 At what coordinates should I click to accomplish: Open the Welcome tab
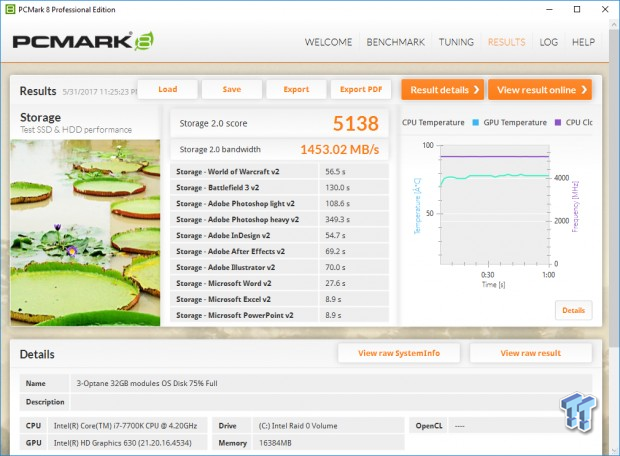[328, 42]
